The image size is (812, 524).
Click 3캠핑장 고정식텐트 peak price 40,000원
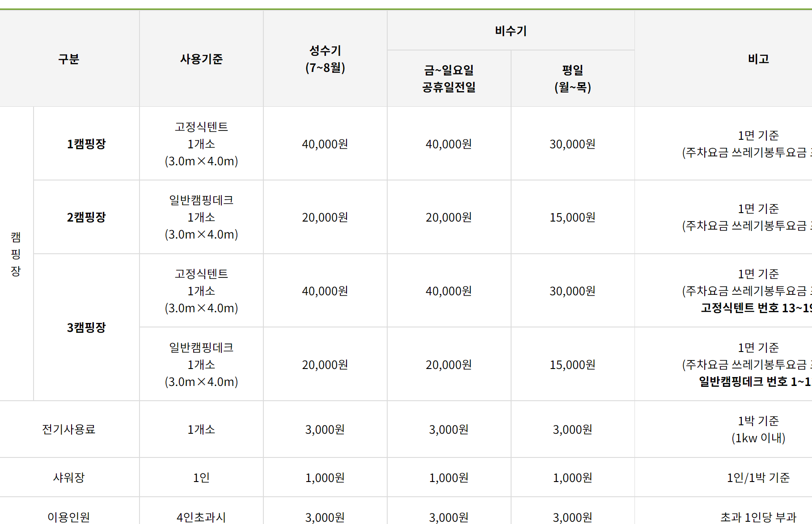pos(325,291)
